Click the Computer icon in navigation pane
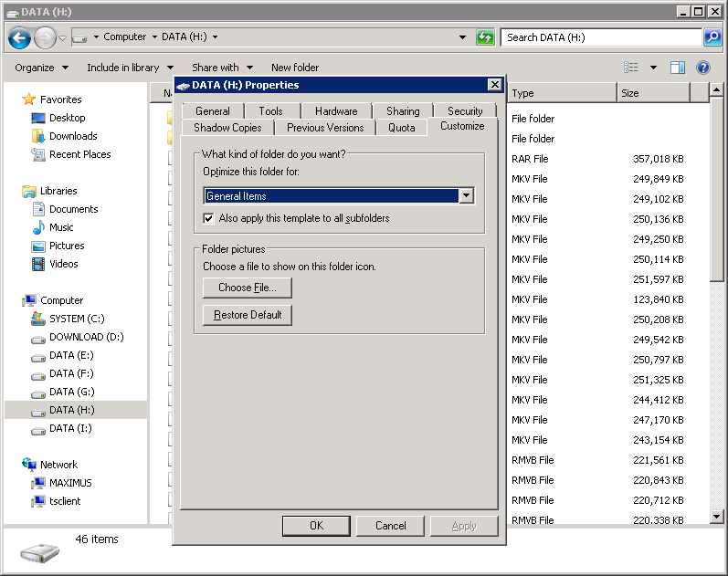The image size is (728, 576). (x=29, y=300)
